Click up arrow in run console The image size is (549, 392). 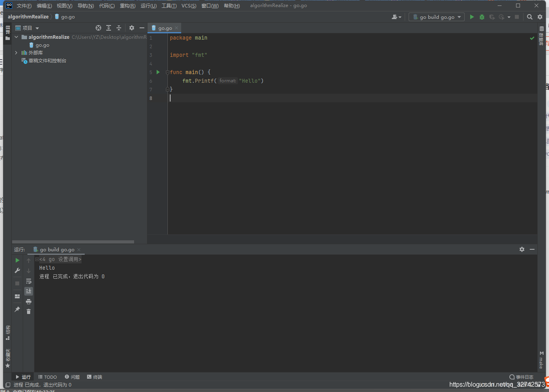(x=29, y=260)
